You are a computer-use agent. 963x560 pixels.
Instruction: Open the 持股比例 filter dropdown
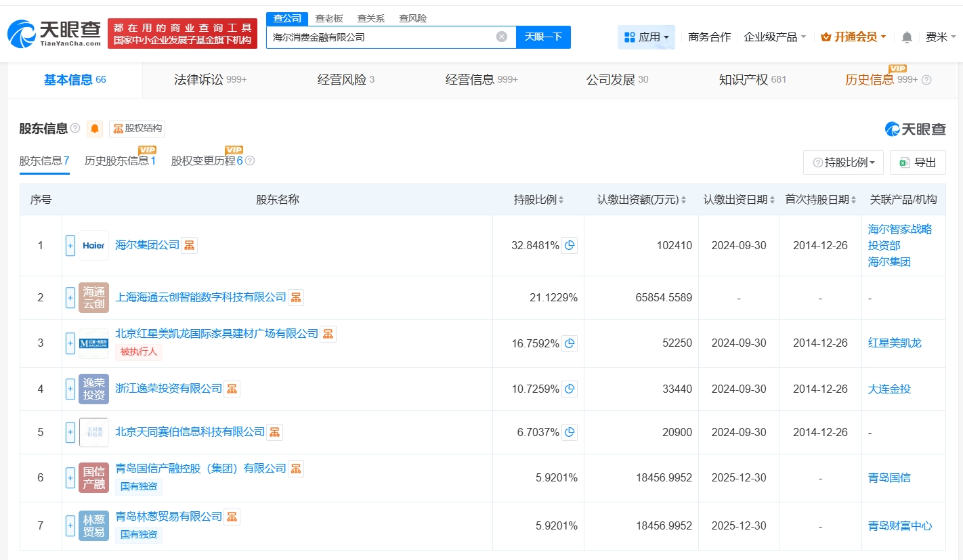point(843,163)
